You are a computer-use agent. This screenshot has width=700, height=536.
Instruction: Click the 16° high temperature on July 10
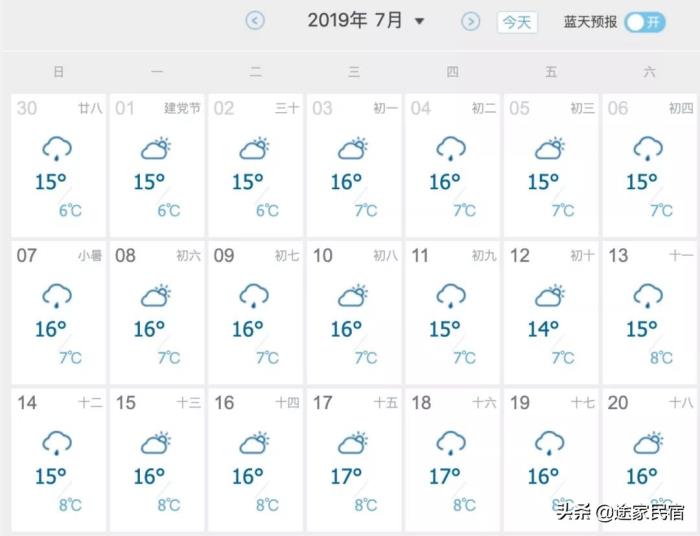pos(346,329)
